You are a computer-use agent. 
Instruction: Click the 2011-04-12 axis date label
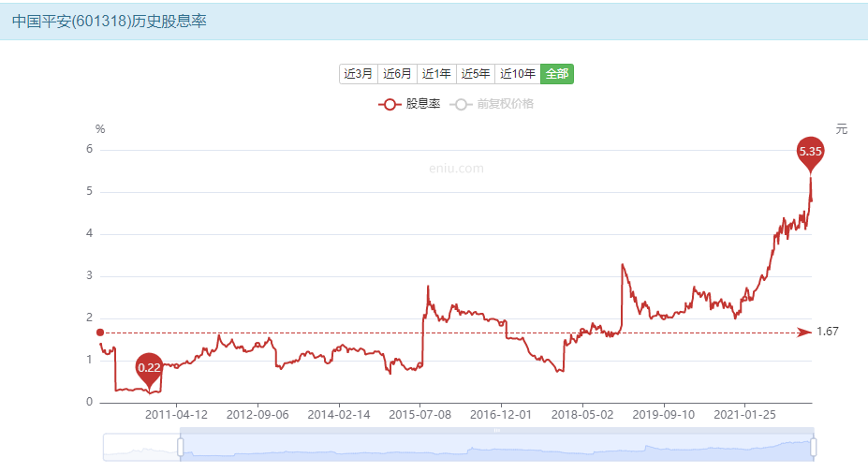tap(176, 415)
